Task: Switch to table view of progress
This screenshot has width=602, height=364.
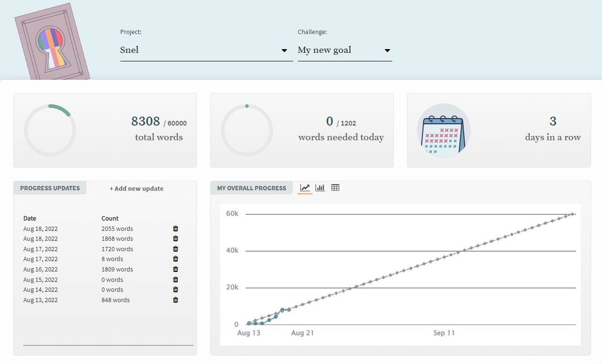Action: 335,188
